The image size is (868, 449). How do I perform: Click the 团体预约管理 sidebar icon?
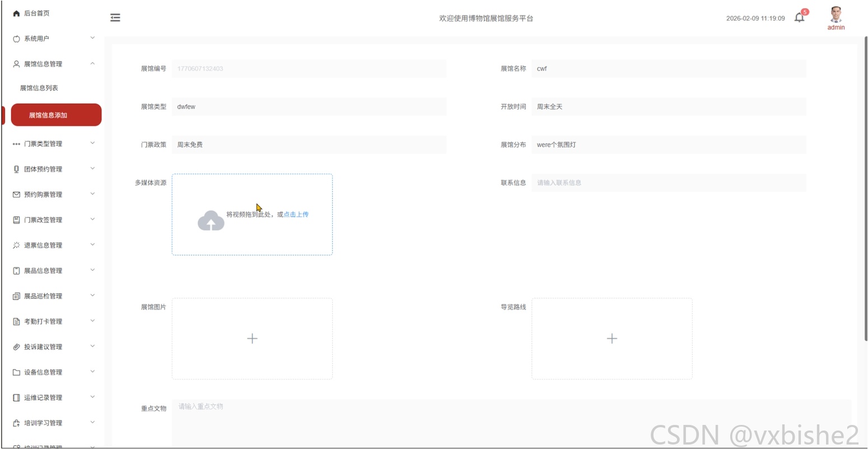16,169
